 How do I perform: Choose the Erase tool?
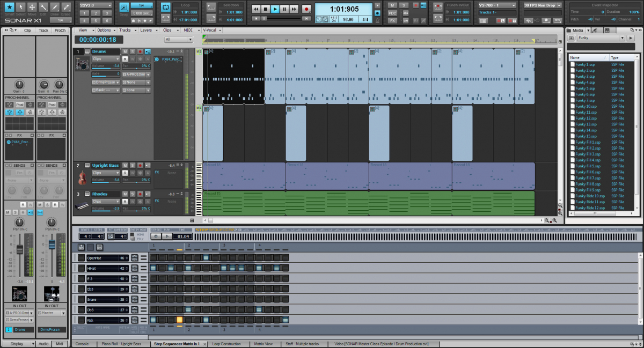(66, 7)
